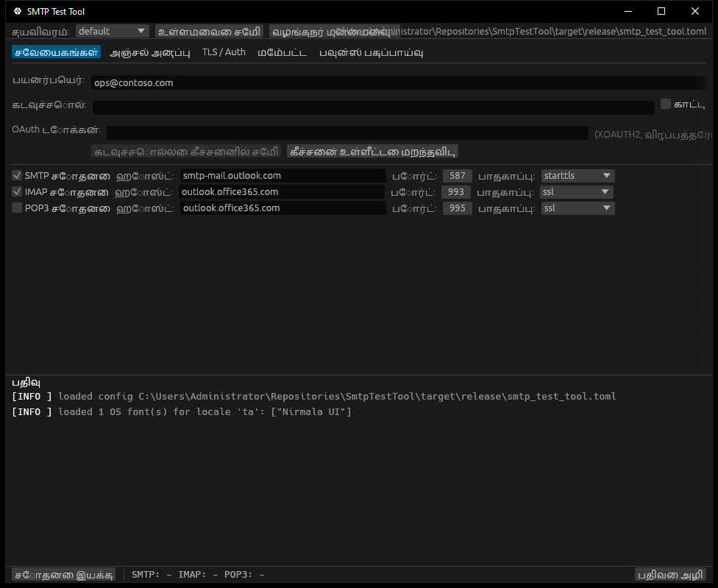Click the கடவுச்சொல்லை கீச்சைனில் சேமி button
Viewport: 718px width, 588px height.
pyautogui.click(x=186, y=151)
